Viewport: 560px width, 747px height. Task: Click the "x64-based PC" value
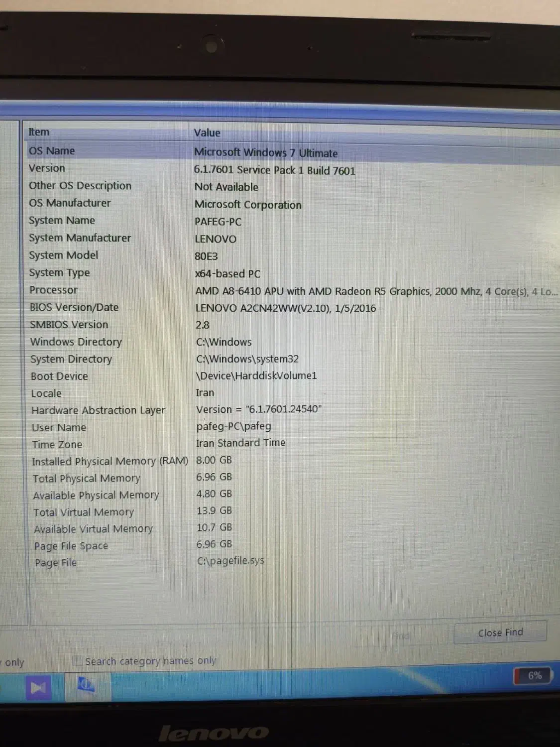[x=227, y=274]
